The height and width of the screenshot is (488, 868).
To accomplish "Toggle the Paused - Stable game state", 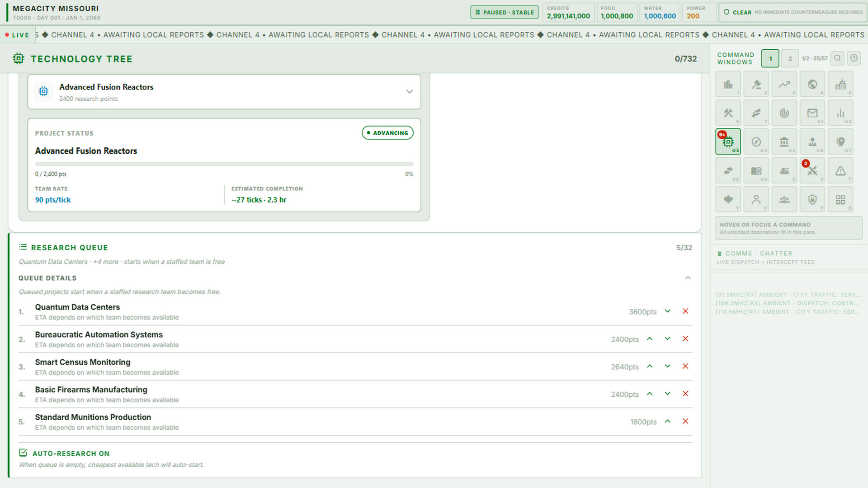I will point(505,12).
